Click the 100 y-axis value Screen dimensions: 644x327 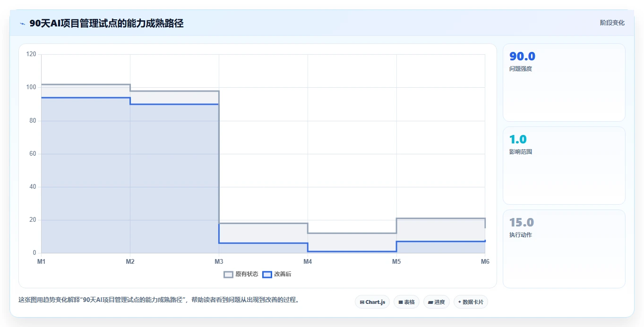click(31, 87)
